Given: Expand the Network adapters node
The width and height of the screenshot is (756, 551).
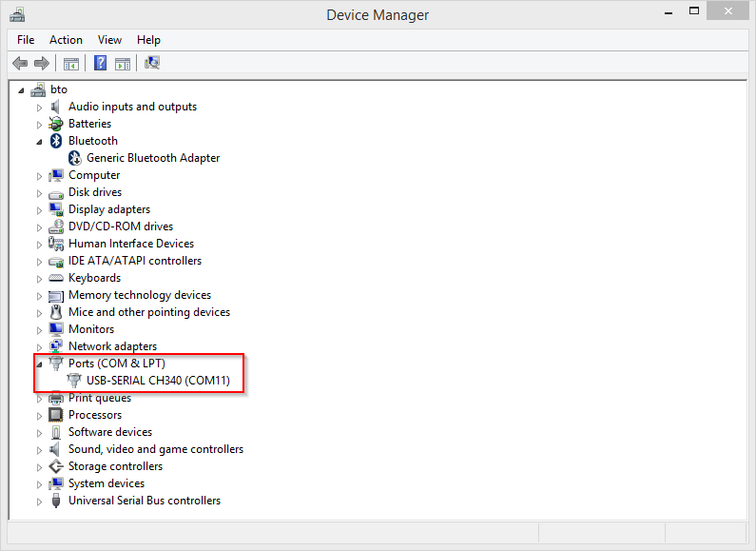Looking at the screenshot, I should tap(40, 347).
